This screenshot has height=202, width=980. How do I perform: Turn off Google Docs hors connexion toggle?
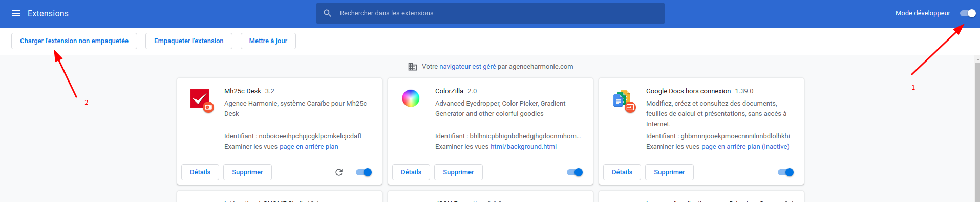pyautogui.click(x=786, y=172)
